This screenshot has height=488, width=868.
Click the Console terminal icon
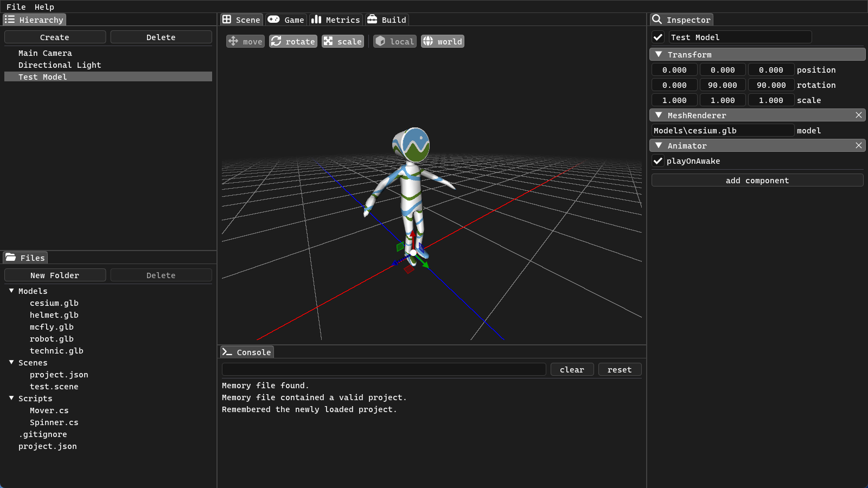pyautogui.click(x=227, y=351)
